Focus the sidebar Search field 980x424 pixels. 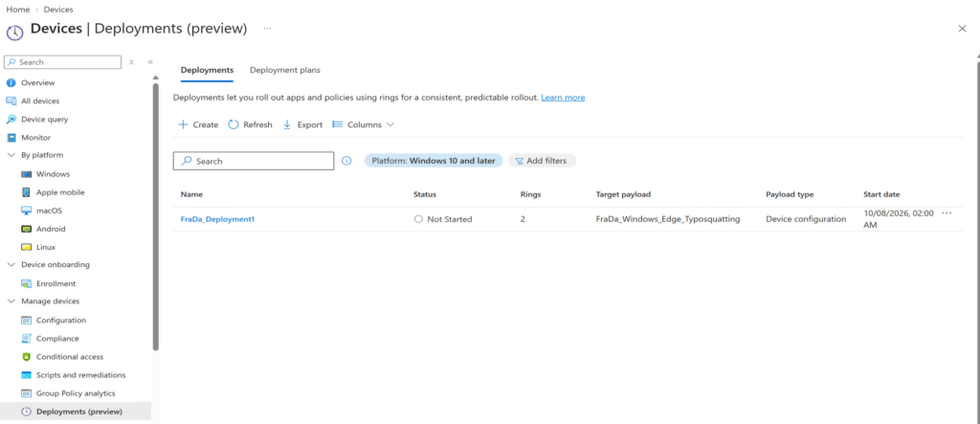(x=62, y=62)
